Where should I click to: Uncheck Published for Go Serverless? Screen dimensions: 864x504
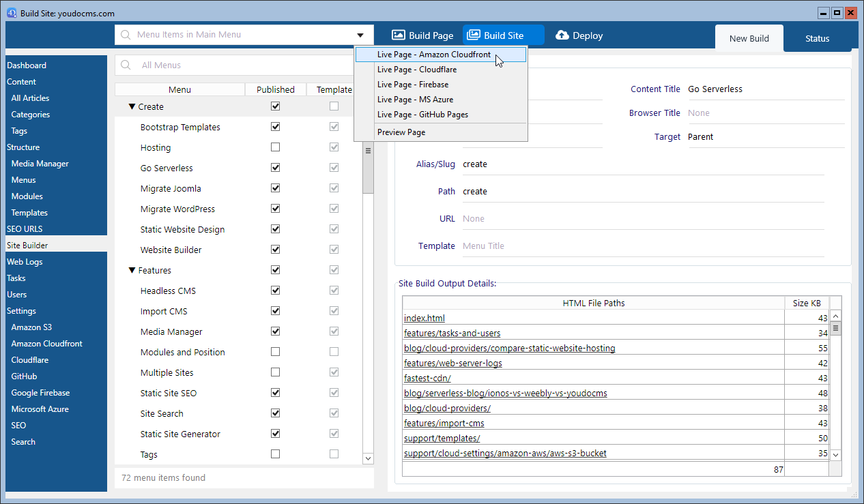(275, 168)
